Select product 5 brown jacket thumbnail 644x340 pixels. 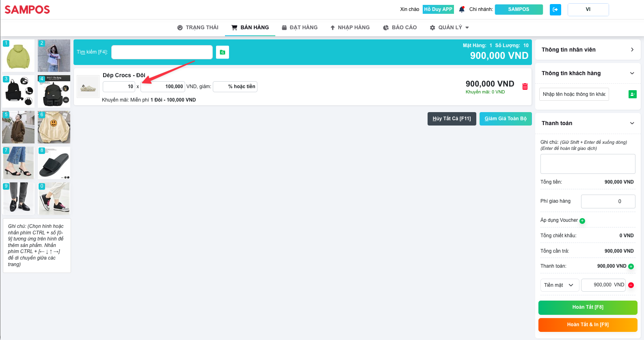pyautogui.click(x=18, y=127)
